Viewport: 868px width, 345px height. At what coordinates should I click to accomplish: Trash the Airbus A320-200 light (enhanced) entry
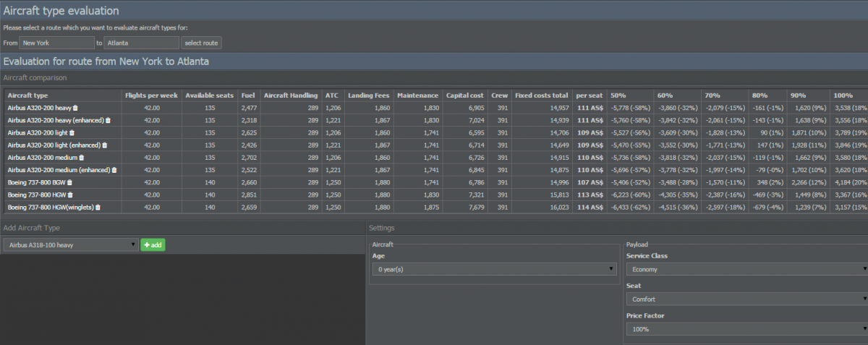pyautogui.click(x=105, y=145)
